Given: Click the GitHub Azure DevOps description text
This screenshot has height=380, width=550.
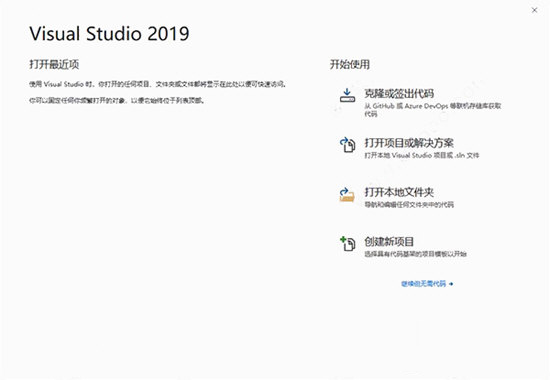Looking at the screenshot, I should pos(433,109).
